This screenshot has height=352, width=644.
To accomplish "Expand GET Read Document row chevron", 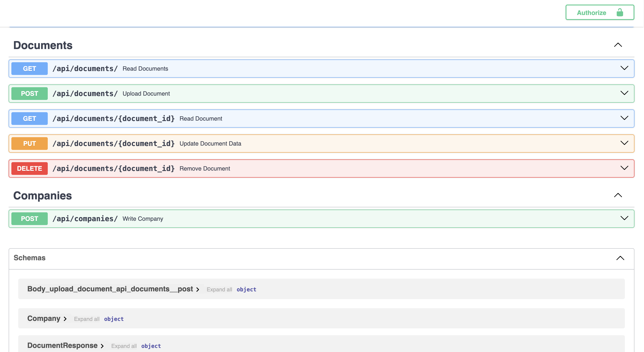I will click(x=624, y=118).
